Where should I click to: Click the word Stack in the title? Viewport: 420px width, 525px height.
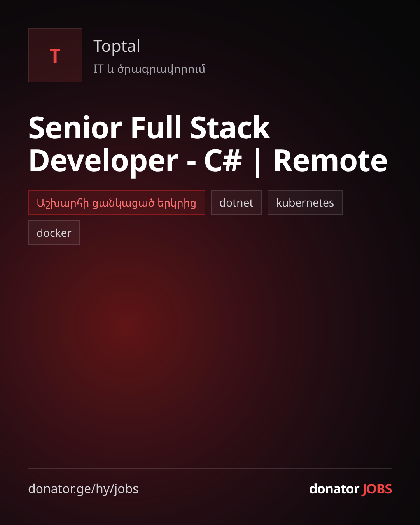click(230, 128)
